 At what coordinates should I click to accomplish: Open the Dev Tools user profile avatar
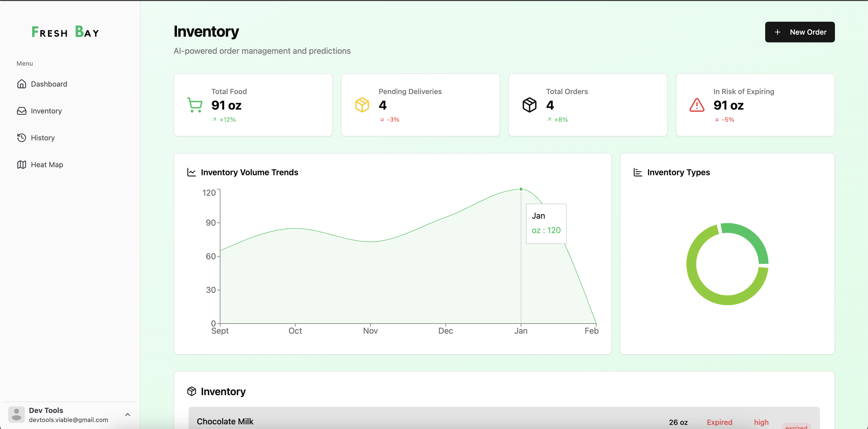[x=17, y=415]
